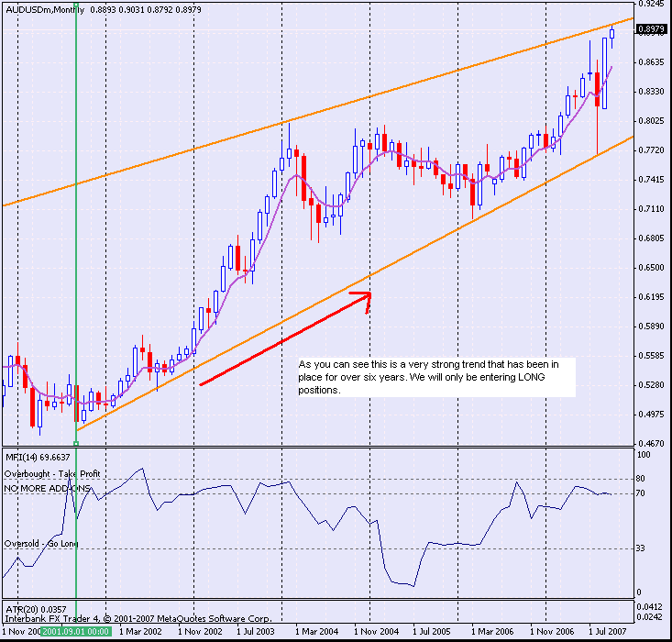Screen dimensions: 672x642
Task: Click the '1 Mar 2006' date label
Action: [492, 631]
